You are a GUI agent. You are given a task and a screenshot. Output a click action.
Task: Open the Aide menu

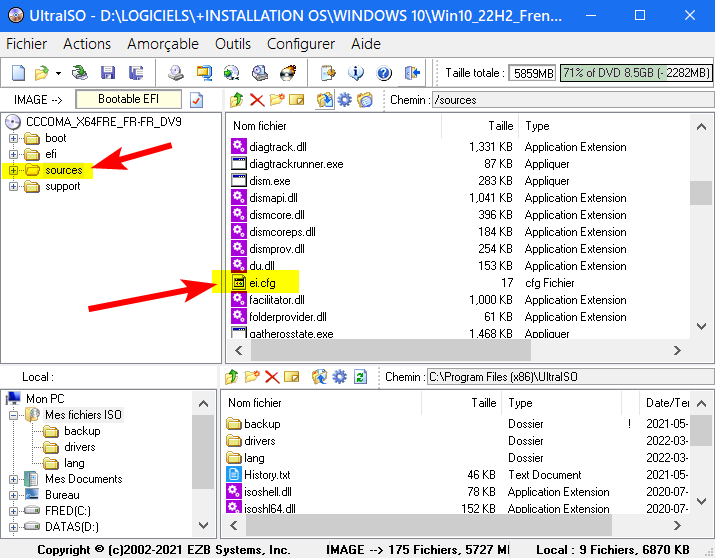(366, 44)
